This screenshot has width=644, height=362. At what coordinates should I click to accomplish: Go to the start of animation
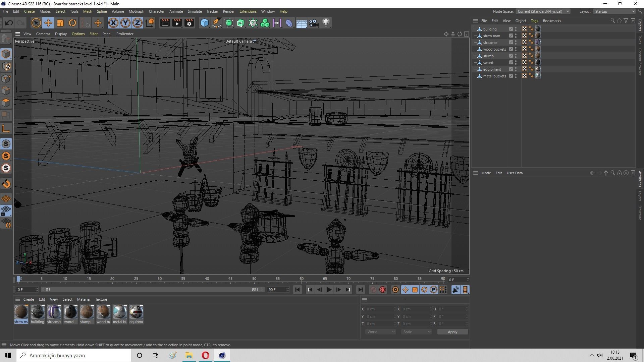297,290
